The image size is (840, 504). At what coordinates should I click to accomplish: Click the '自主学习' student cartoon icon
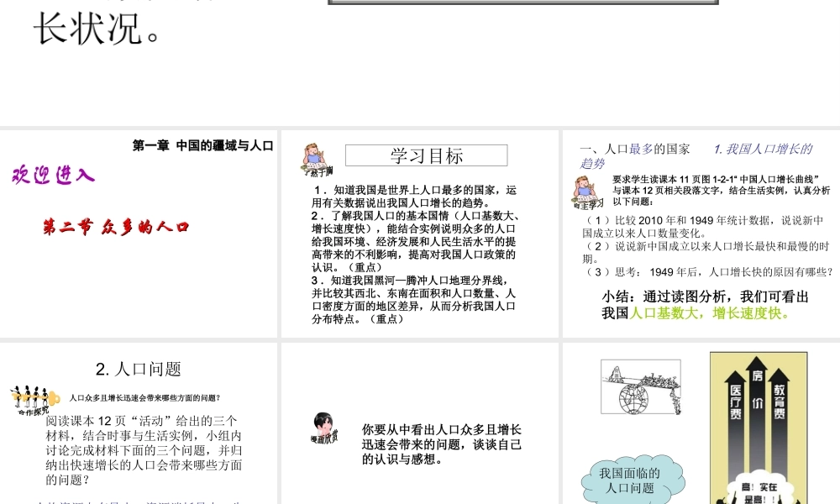point(587,192)
